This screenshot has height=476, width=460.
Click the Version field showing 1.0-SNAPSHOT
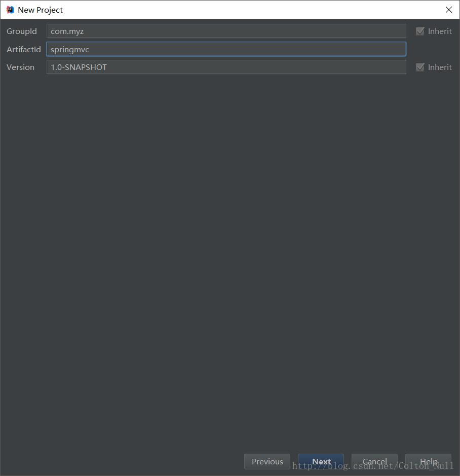(226, 67)
